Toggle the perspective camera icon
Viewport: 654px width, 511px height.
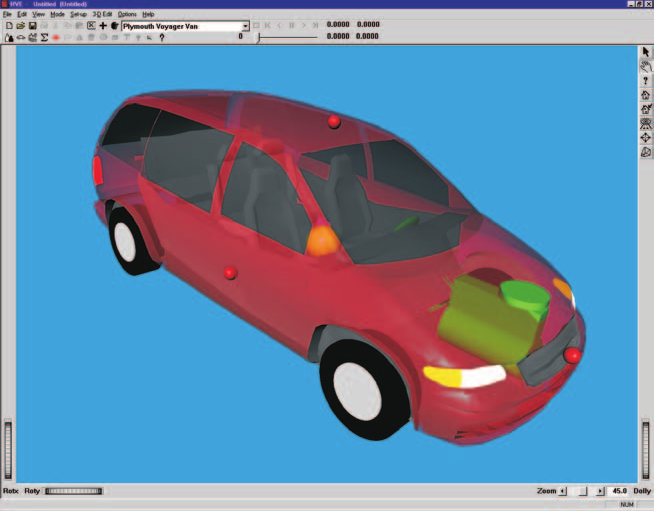coord(646,152)
